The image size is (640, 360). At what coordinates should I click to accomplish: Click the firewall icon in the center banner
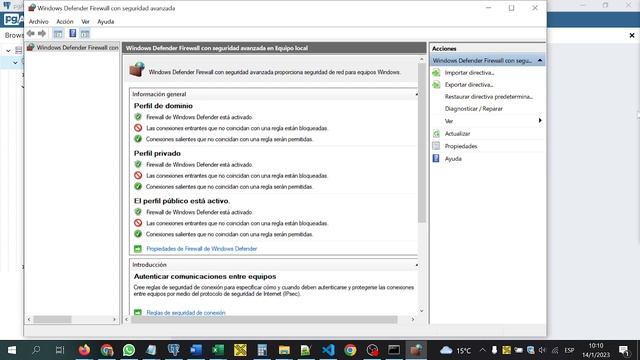pos(137,69)
